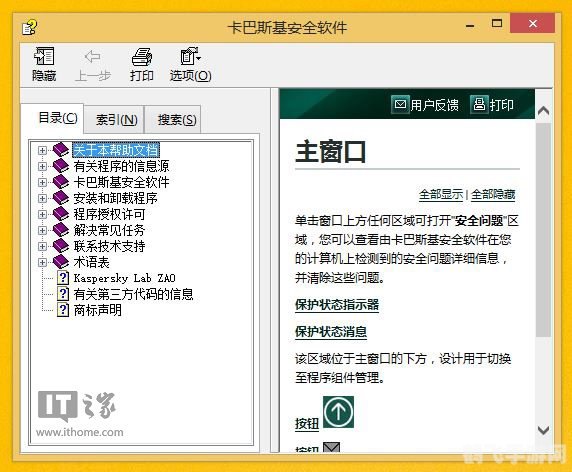
Task: Select the 术语表 tree entry text
Action: click(91, 262)
